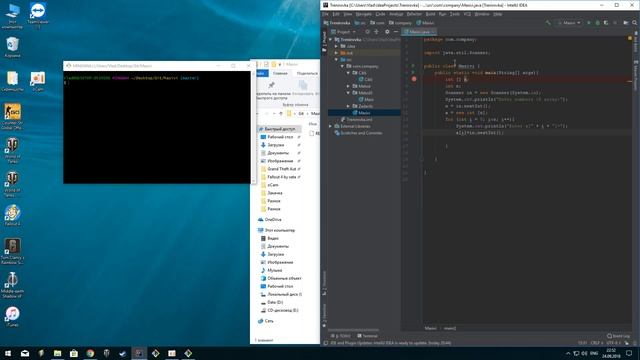Viewport: 640px width, 360px height.
Task: Open Project Structure icon in IntelliJ toolbar
Action: pos(626,23)
